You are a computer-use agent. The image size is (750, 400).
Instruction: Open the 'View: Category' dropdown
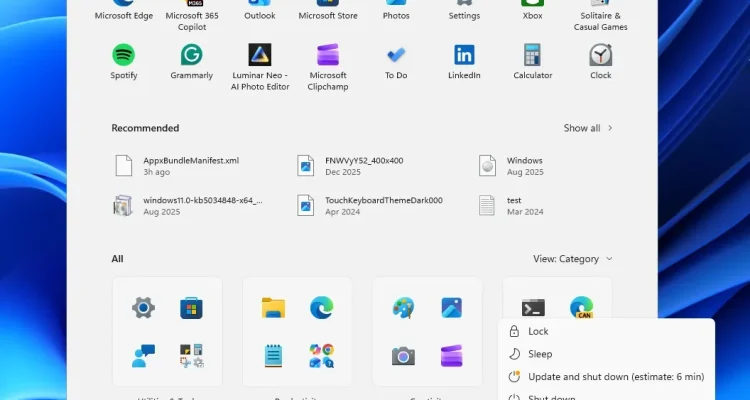tap(573, 259)
